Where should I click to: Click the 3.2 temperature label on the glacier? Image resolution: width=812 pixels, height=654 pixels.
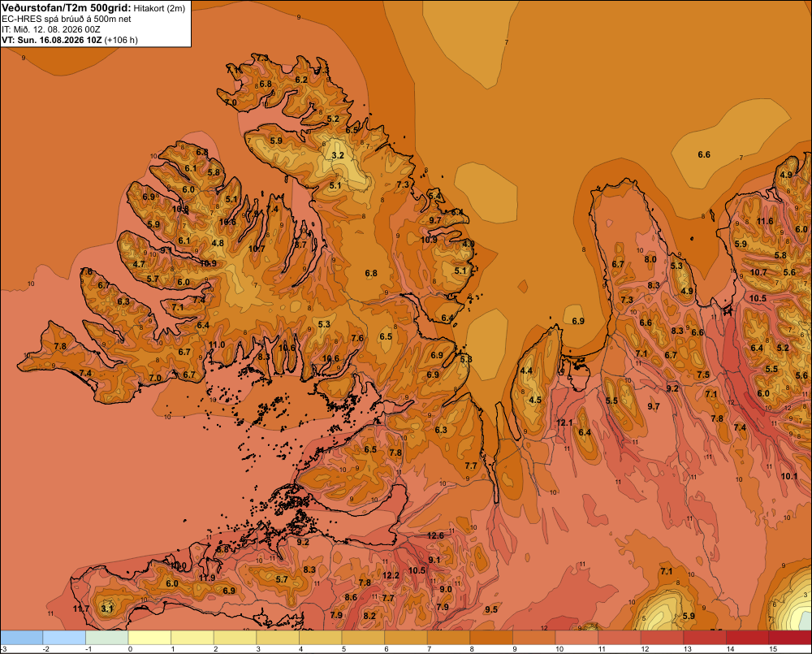(x=338, y=155)
